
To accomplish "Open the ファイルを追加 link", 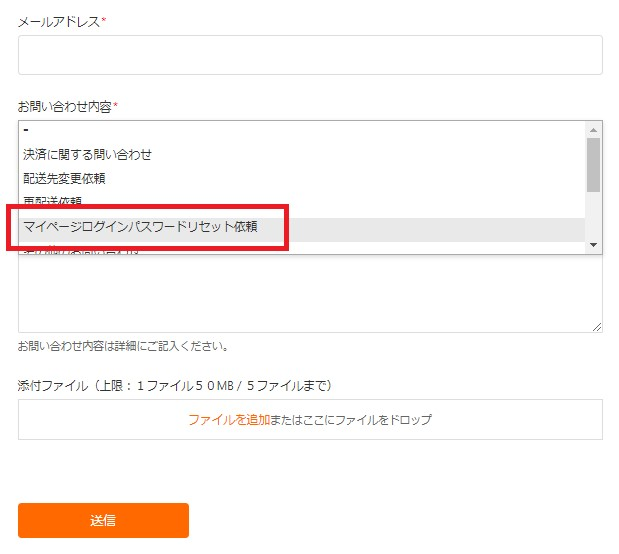I will coord(229,419).
